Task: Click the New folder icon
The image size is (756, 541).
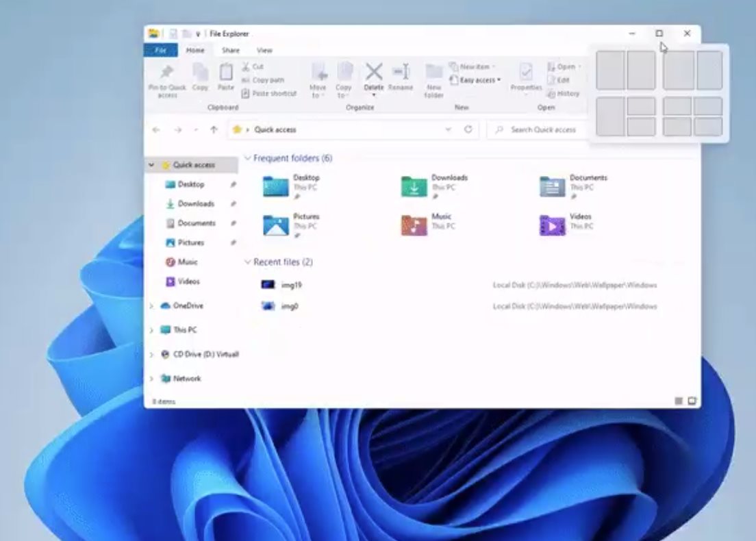Action: pyautogui.click(x=433, y=72)
